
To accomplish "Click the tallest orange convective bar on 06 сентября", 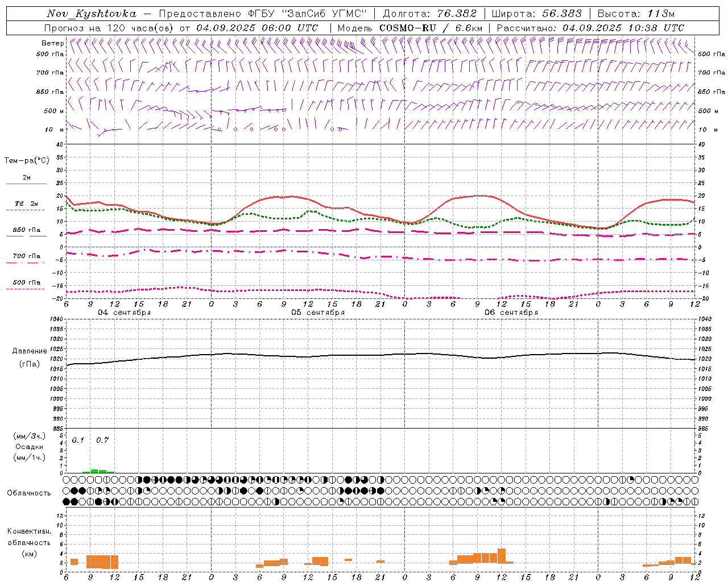I will (x=502, y=556).
